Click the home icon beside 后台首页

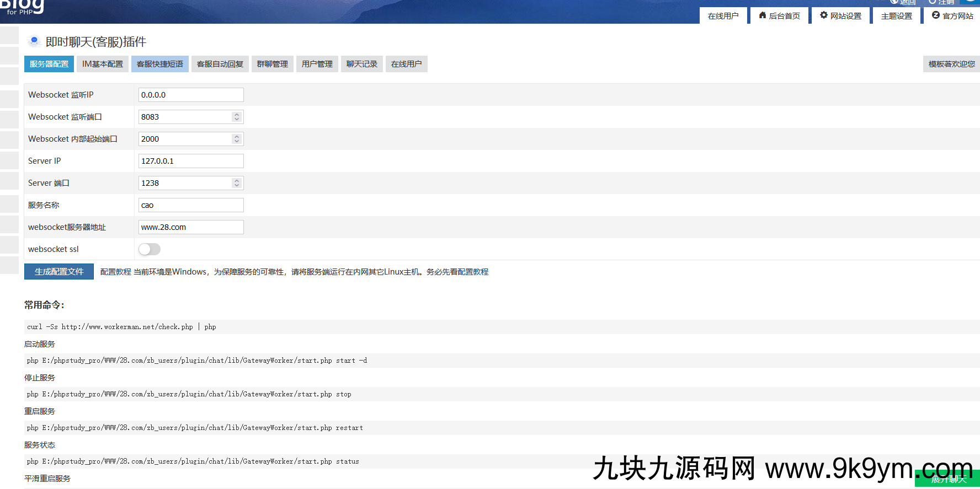tap(763, 15)
